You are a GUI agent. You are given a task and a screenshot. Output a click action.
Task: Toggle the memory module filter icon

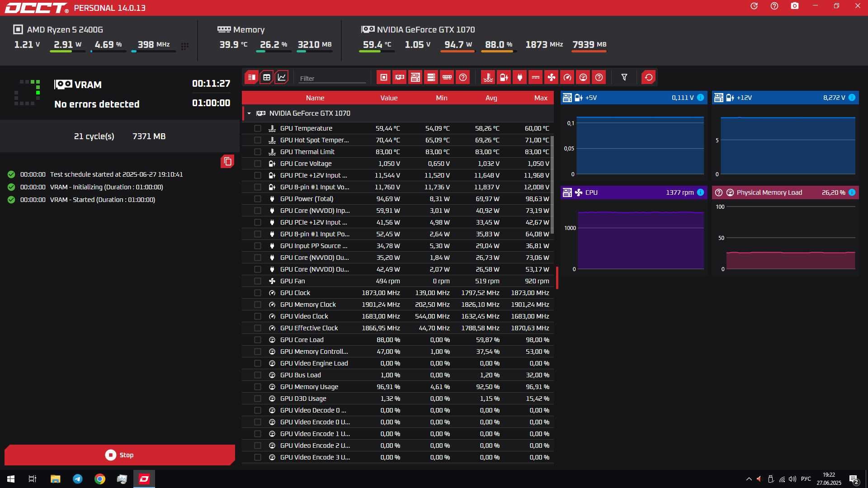447,77
